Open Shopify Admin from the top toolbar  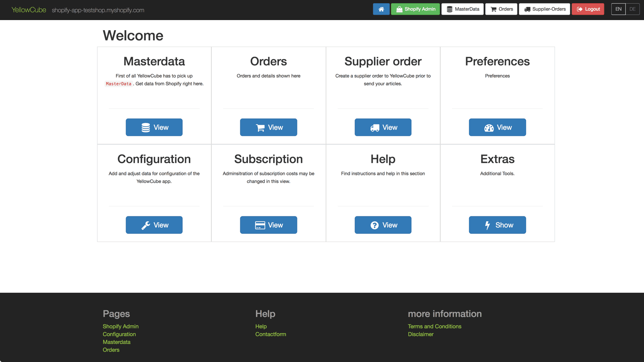[x=415, y=9]
